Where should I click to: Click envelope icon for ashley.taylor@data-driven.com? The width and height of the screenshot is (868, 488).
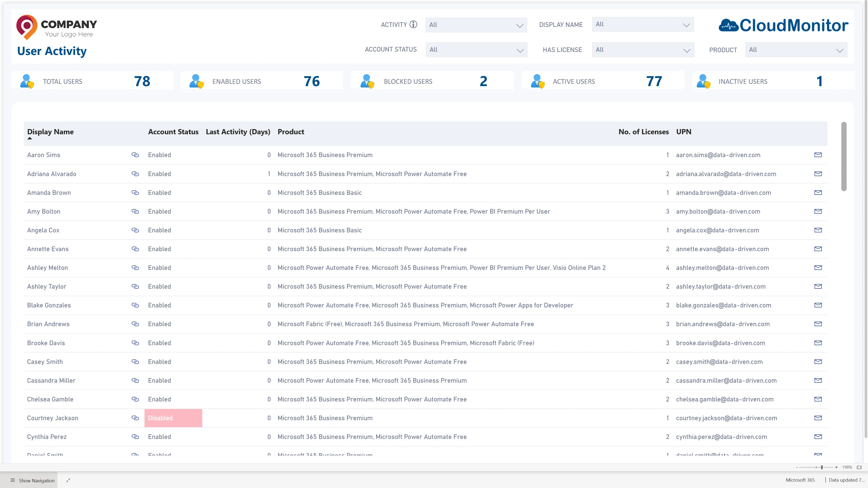coord(818,287)
